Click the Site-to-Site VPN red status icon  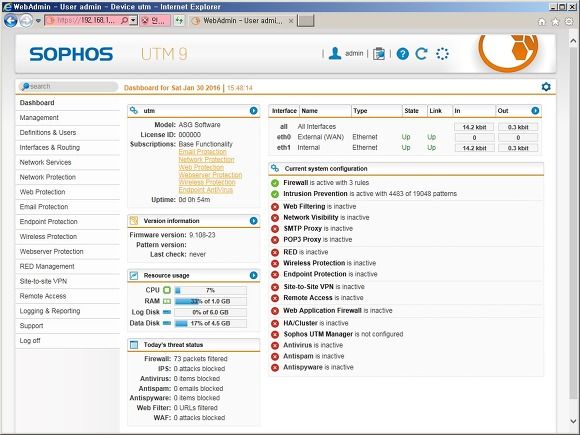point(275,287)
